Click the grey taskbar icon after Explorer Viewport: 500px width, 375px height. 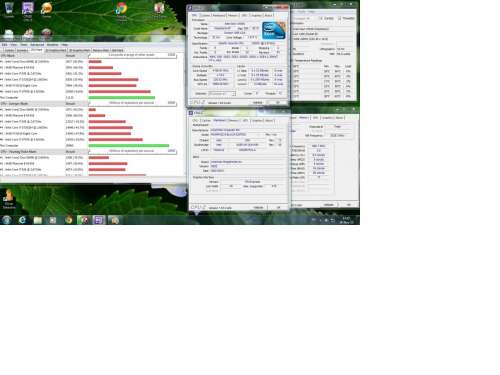click(x=53, y=220)
